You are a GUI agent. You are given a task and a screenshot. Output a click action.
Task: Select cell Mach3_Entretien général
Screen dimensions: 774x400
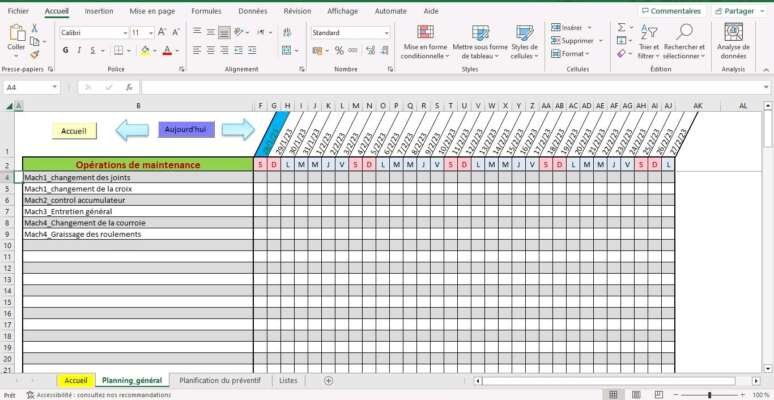pyautogui.click(x=137, y=212)
